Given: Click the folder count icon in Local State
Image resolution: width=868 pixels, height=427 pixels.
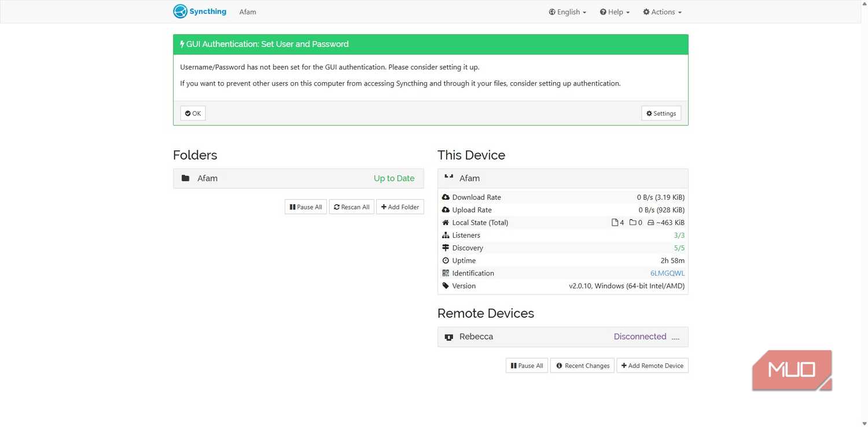Looking at the screenshot, I should tap(632, 223).
